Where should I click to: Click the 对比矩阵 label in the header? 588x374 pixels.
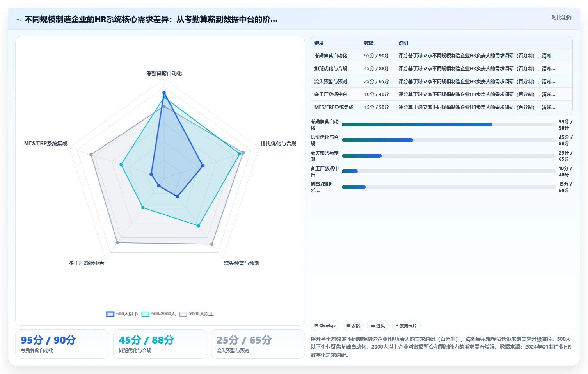click(561, 17)
